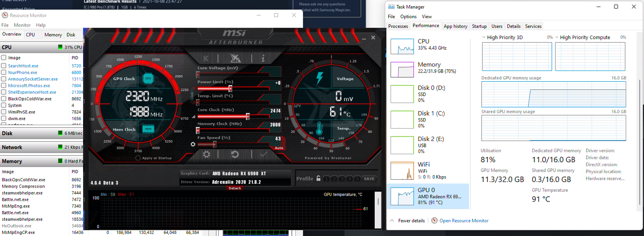Click the MEM chip icon in clock gauge
The image size is (644, 236).
[147, 129]
